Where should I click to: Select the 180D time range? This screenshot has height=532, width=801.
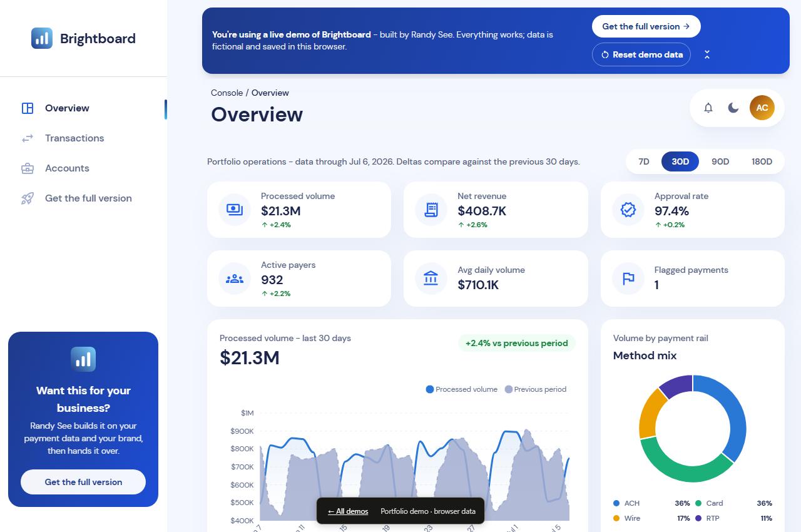(762, 161)
